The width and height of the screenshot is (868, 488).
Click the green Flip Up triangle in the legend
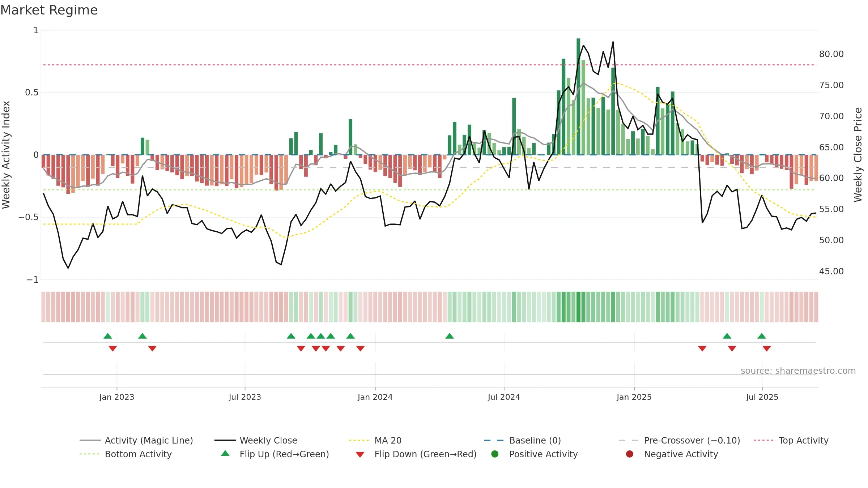pos(225,453)
